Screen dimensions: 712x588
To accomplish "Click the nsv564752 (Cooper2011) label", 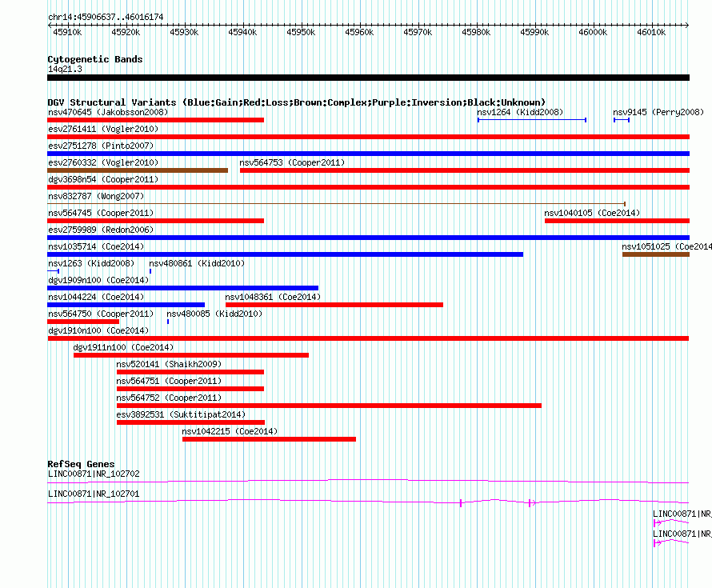I will pos(169,398).
